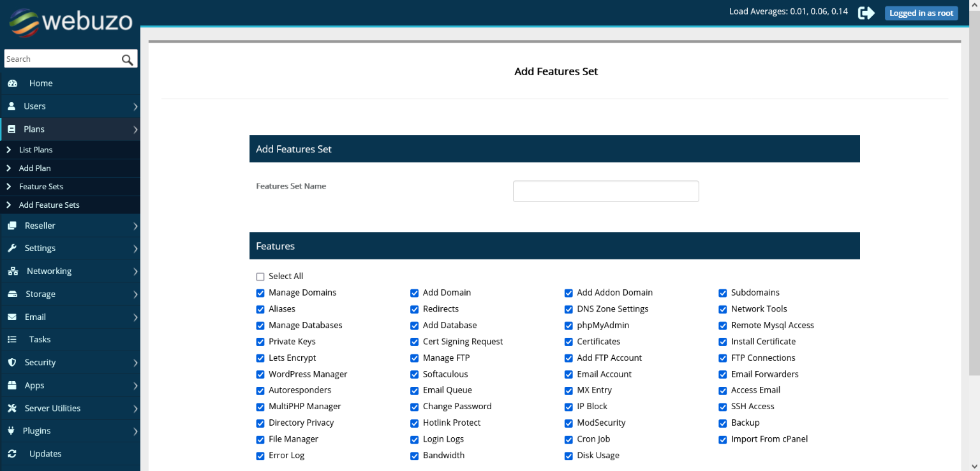
Task: Click the Apps box icon
Action: coord(11,386)
